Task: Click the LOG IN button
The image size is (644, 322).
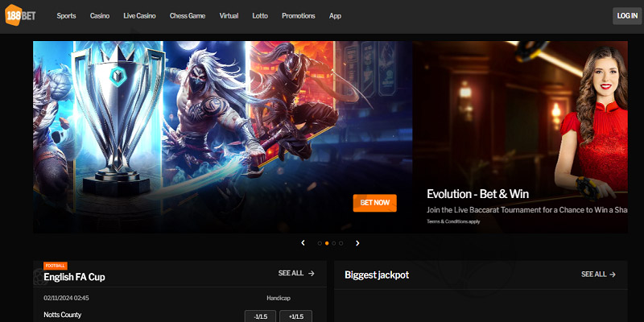Action: tap(627, 16)
